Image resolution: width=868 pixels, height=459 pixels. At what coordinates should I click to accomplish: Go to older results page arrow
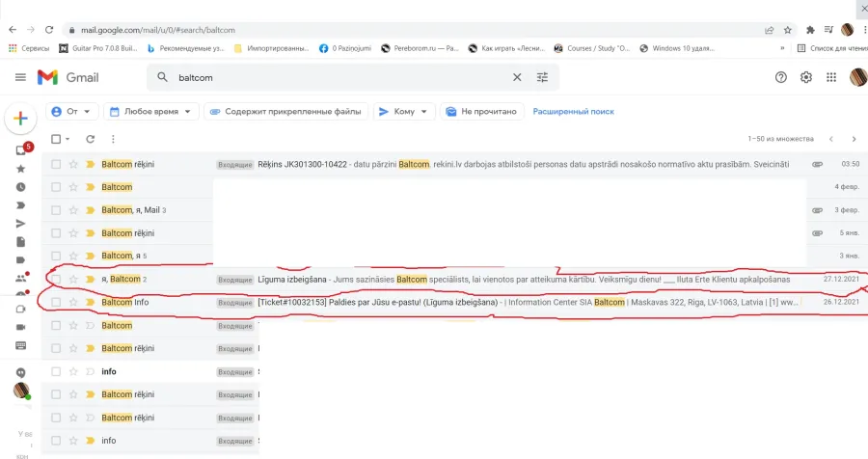click(x=854, y=139)
